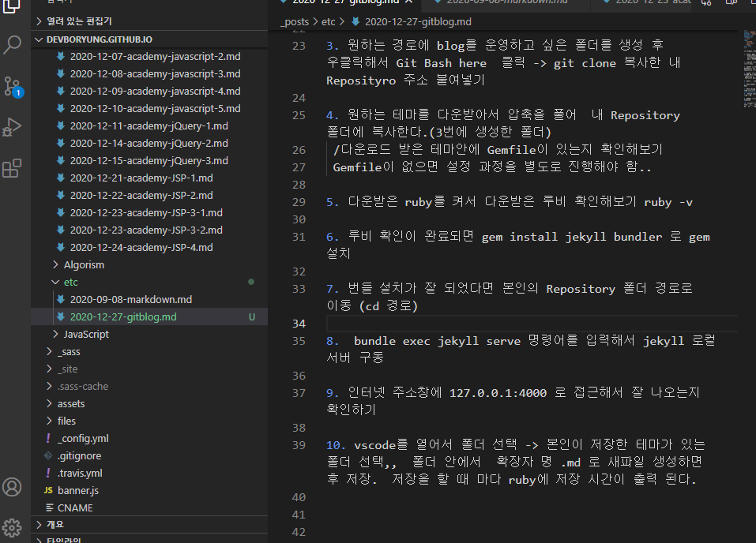756x543 pixels.
Task: Expand the assets folder
Action: 149,403
